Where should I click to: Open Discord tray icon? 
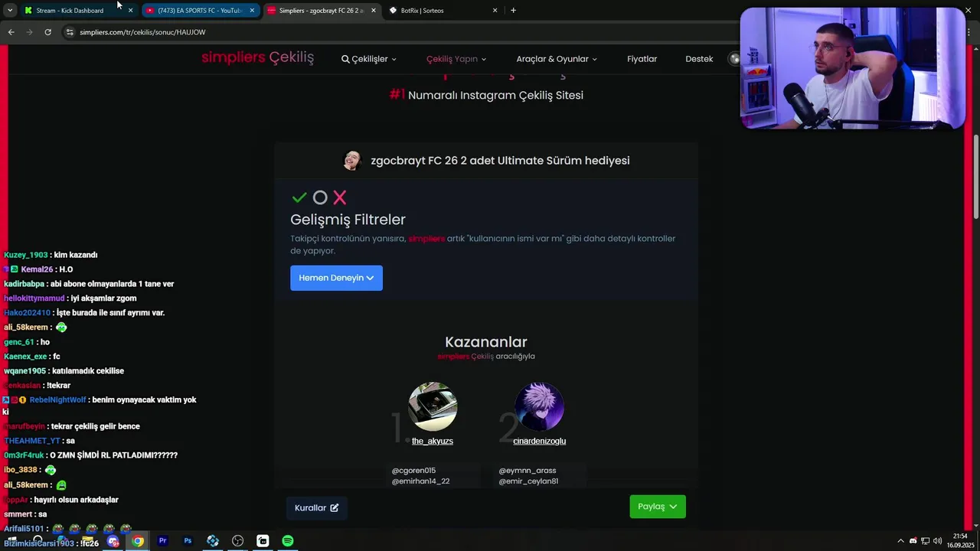tap(913, 541)
